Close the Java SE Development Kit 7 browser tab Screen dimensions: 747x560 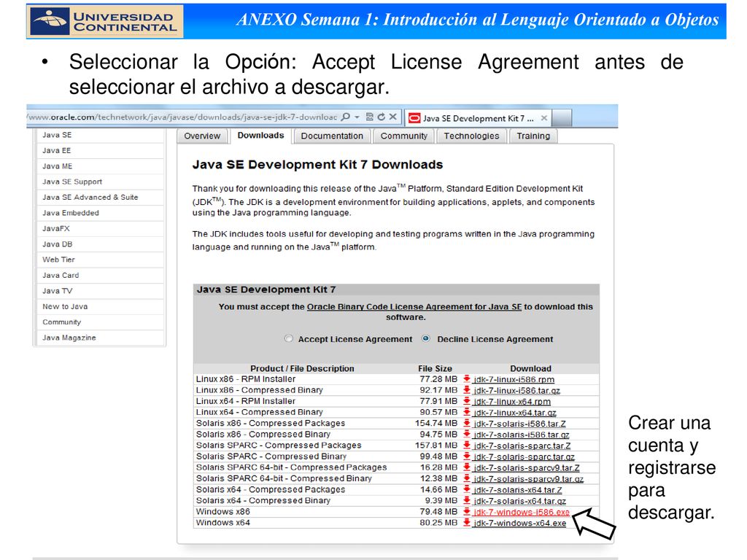point(544,117)
